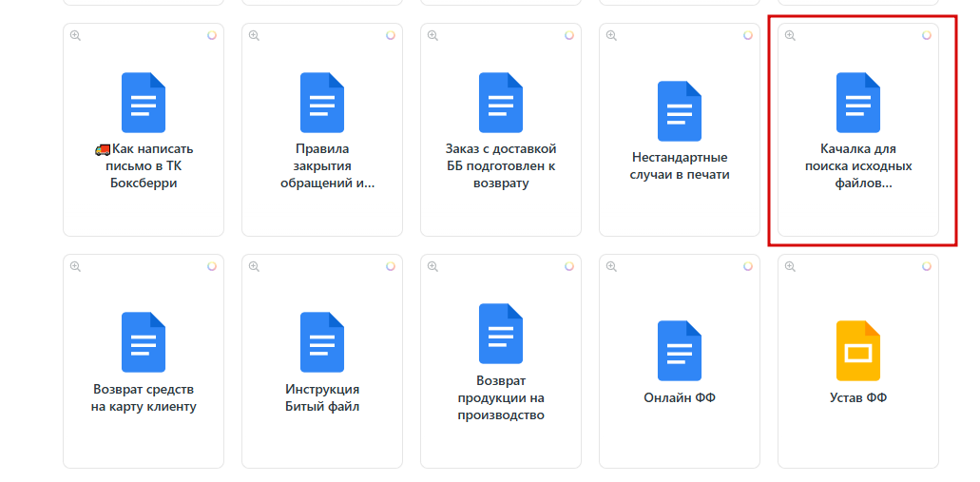
Task: Click title "Заказ с доставкой ББ подготовлен к возврату"
Action: click(501, 166)
